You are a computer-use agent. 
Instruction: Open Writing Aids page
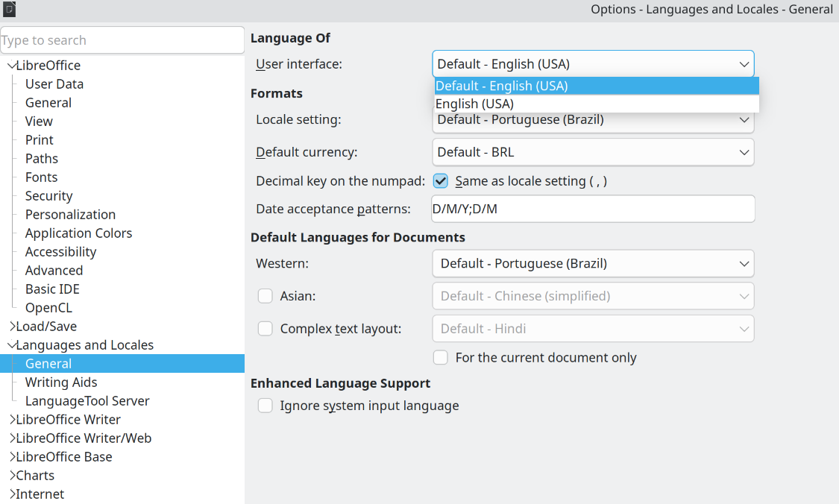click(x=61, y=382)
